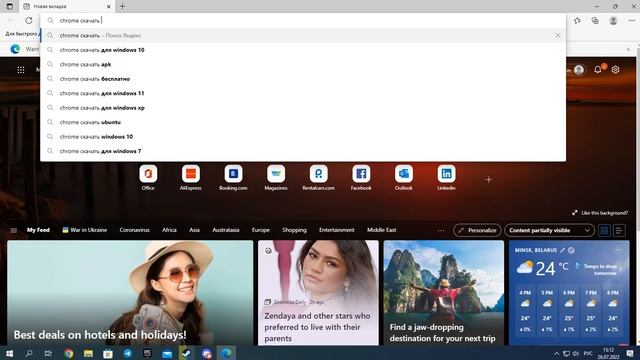Choose suggestion chrome скачать для windows xp
Viewport: 640px width, 360px height.
pyautogui.click(x=303, y=108)
